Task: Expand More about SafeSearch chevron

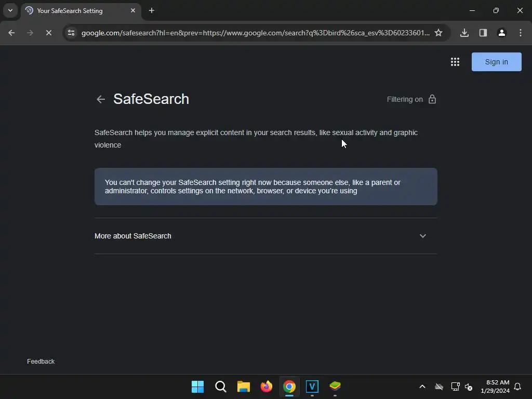Action: (423, 236)
